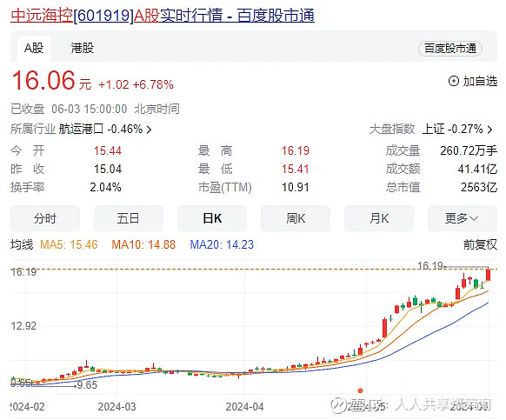
Task: Click the 成交量 value 260.72万手
Action: (469, 150)
